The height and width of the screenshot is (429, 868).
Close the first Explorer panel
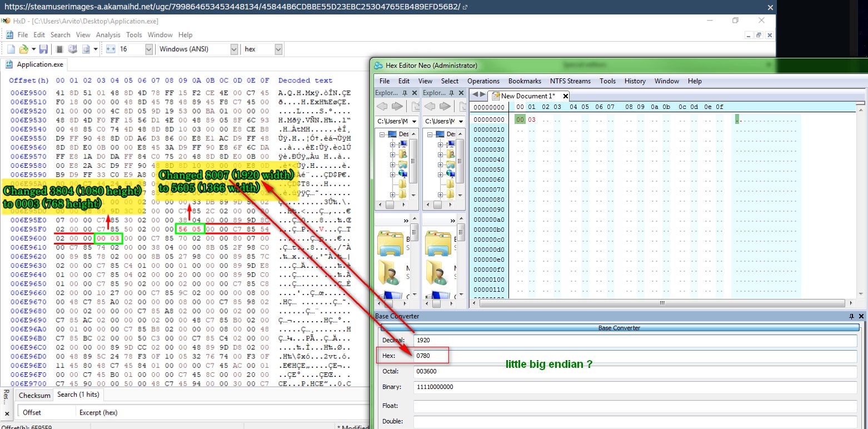[x=415, y=93]
